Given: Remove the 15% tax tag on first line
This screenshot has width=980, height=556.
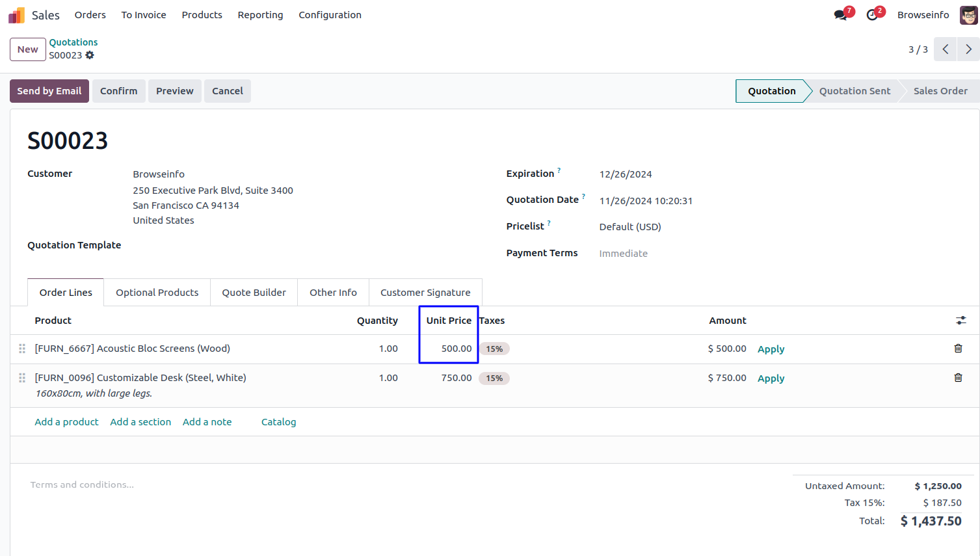Looking at the screenshot, I should pyautogui.click(x=494, y=349).
